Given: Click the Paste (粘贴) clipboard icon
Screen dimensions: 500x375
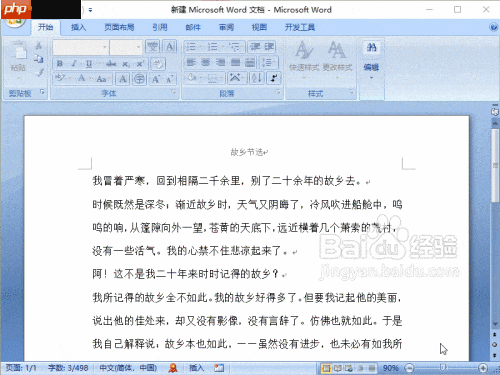Looking at the screenshot, I should [19, 51].
